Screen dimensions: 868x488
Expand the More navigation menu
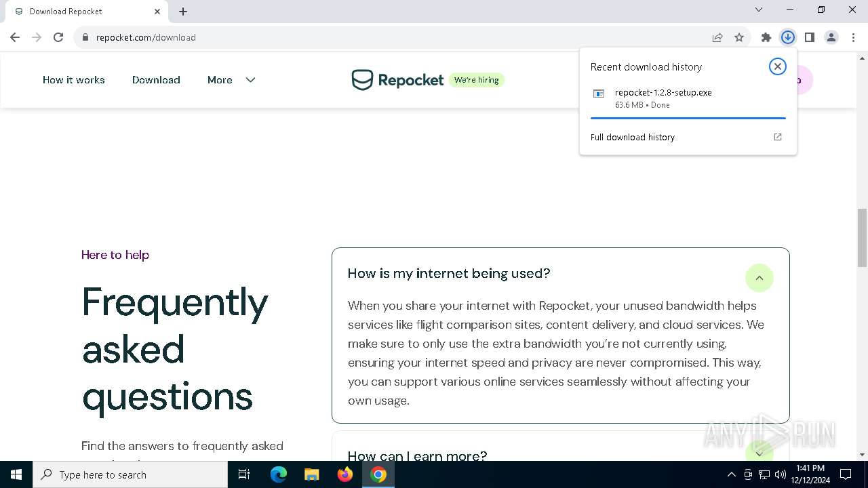(231, 80)
